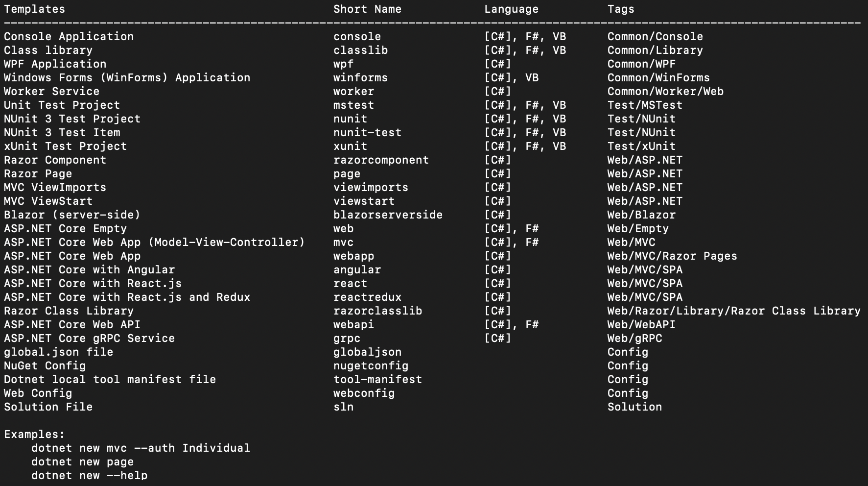The image size is (868, 486).
Task: Click 'Web/Razor/Library/Razor Class Library' tag
Action: click(734, 311)
